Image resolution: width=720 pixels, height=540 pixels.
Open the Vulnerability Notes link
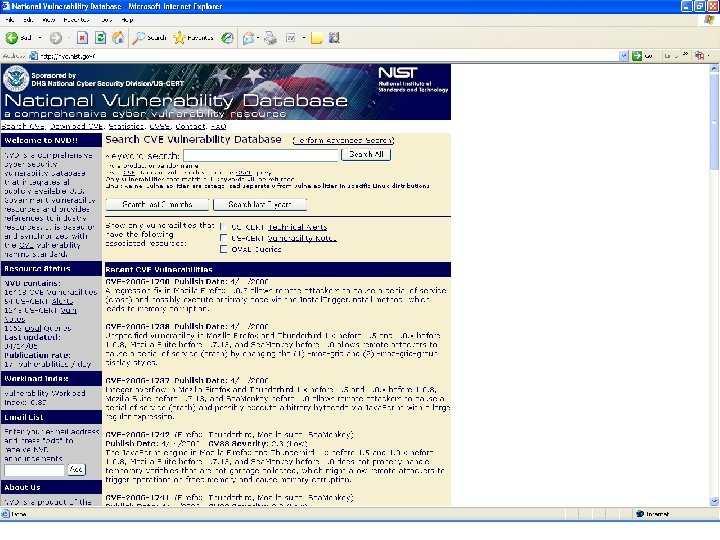(302, 238)
